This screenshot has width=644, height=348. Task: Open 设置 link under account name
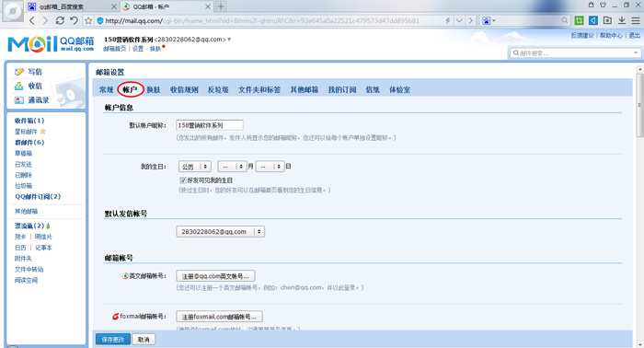click(138, 49)
